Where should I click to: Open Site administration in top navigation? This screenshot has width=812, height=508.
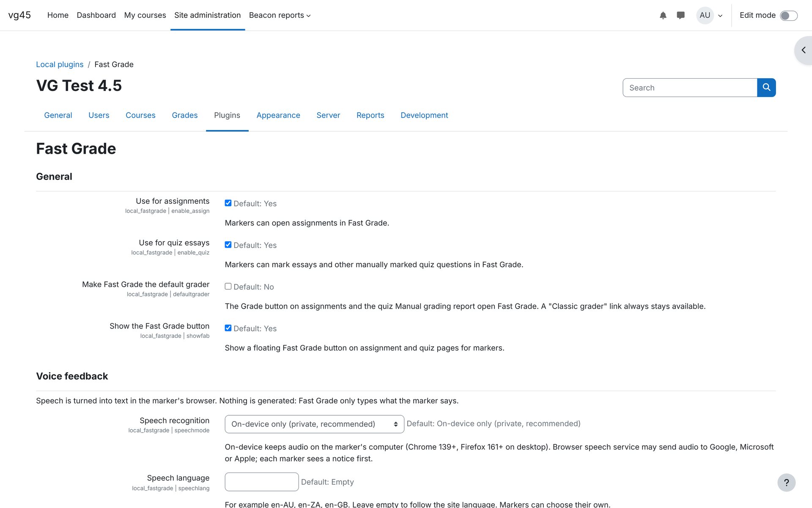click(207, 15)
